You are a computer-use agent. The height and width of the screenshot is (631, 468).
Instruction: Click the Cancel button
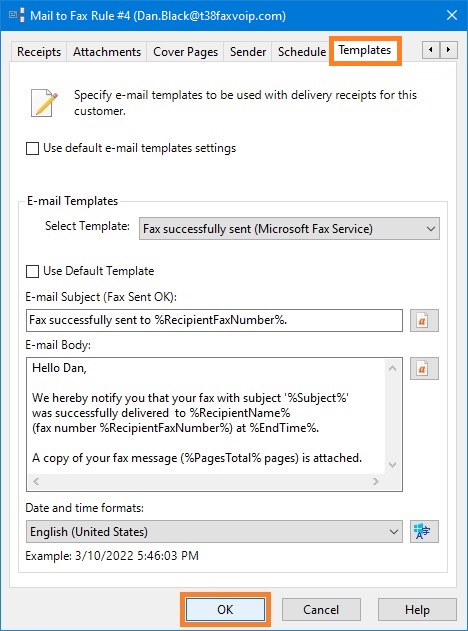[321, 610]
